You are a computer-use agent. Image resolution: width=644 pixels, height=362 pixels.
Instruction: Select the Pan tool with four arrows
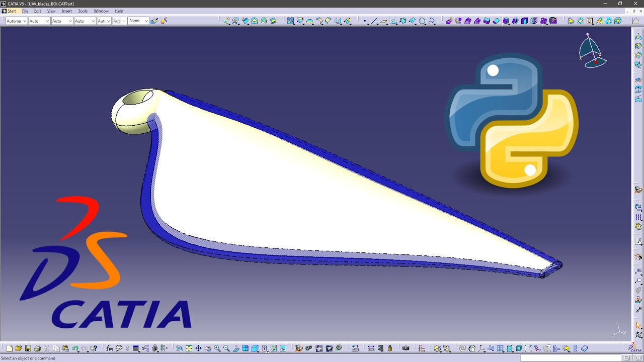click(198, 348)
